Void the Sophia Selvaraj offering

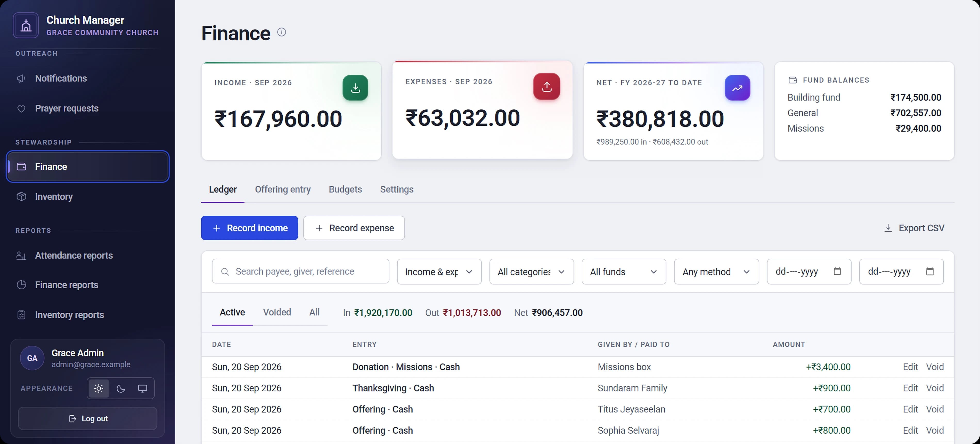(935, 430)
